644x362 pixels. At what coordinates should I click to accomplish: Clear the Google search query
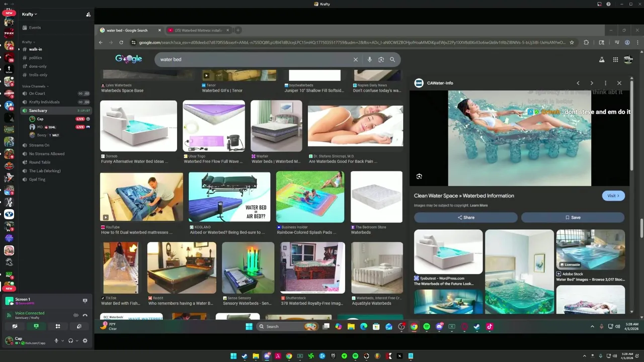[x=356, y=59]
